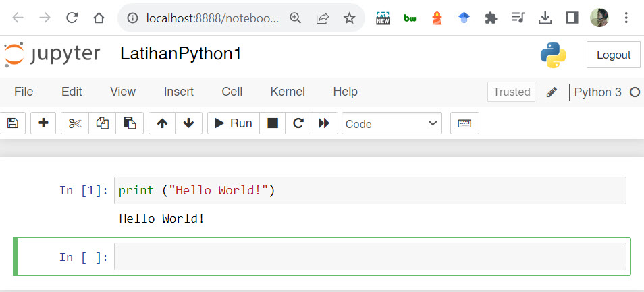Open Extensions puzzle piece menu
The height and width of the screenshot is (292, 644).
click(x=491, y=18)
